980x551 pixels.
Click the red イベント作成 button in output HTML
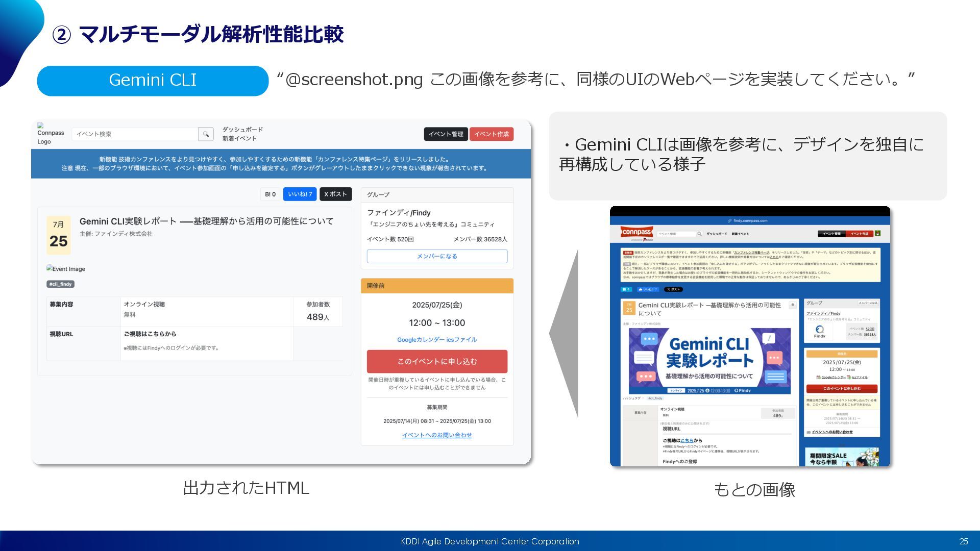tap(492, 134)
